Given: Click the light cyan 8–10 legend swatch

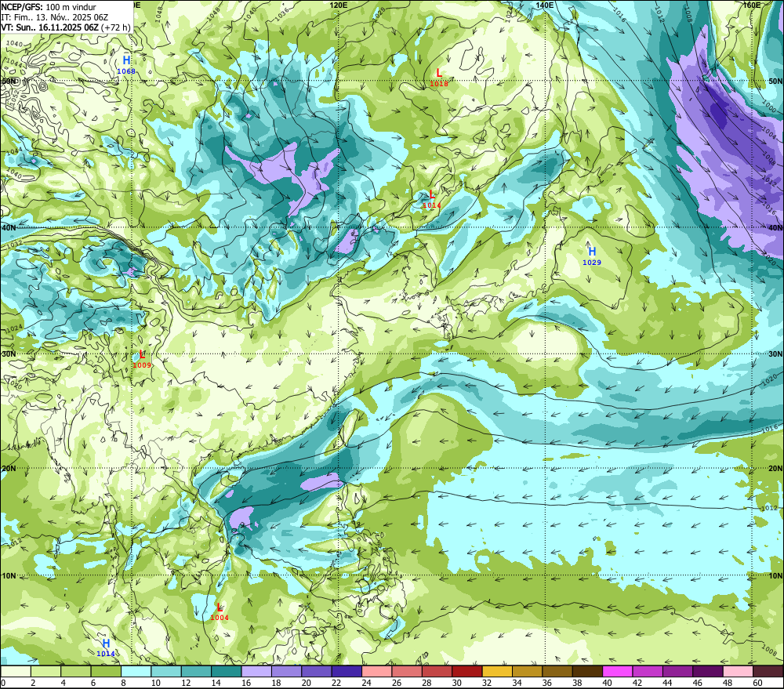Looking at the screenshot, I should coord(136,671).
